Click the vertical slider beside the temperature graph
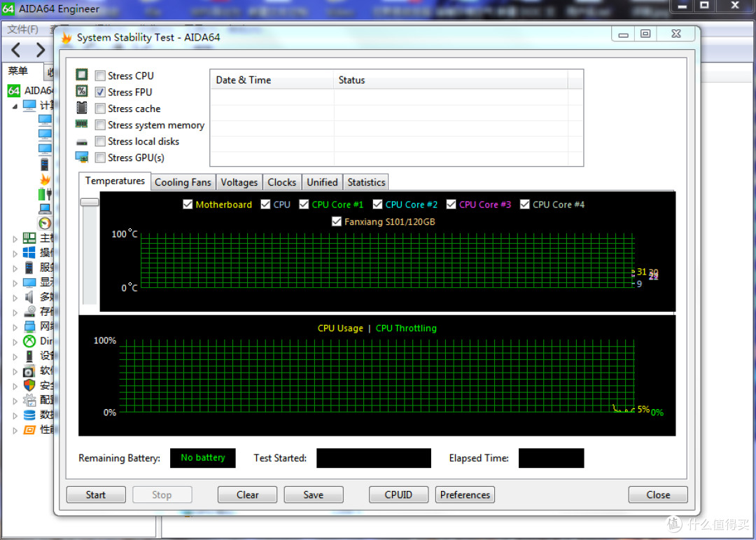756x540 pixels. tap(89, 202)
